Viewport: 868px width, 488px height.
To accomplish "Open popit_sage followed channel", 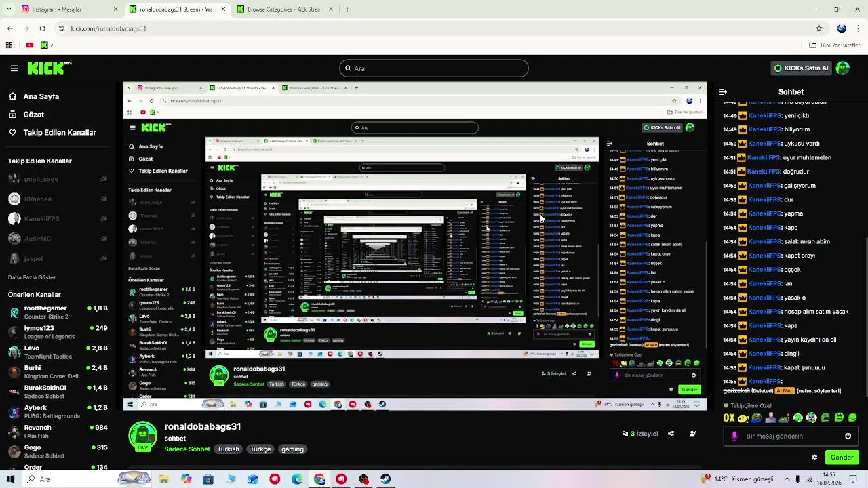I will tap(58, 179).
